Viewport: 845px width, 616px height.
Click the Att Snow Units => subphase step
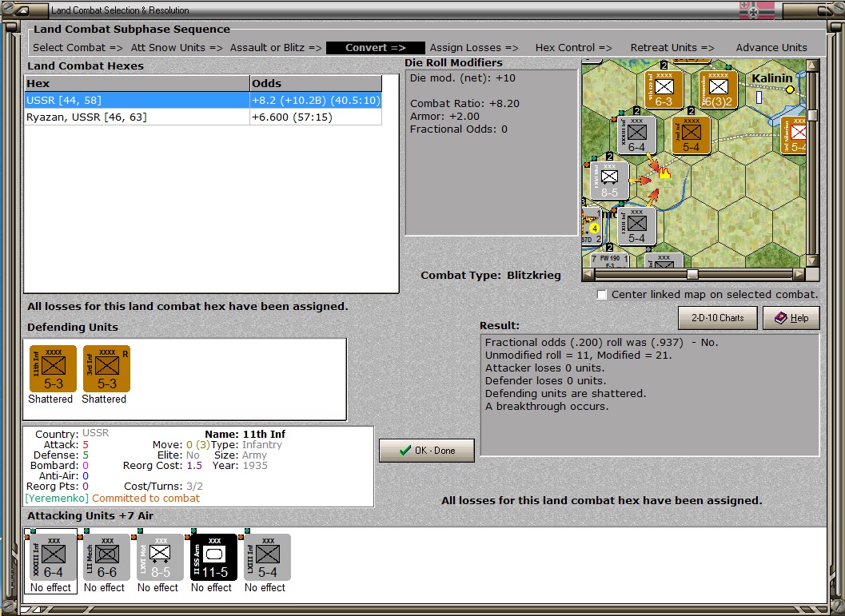pos(177,47)
